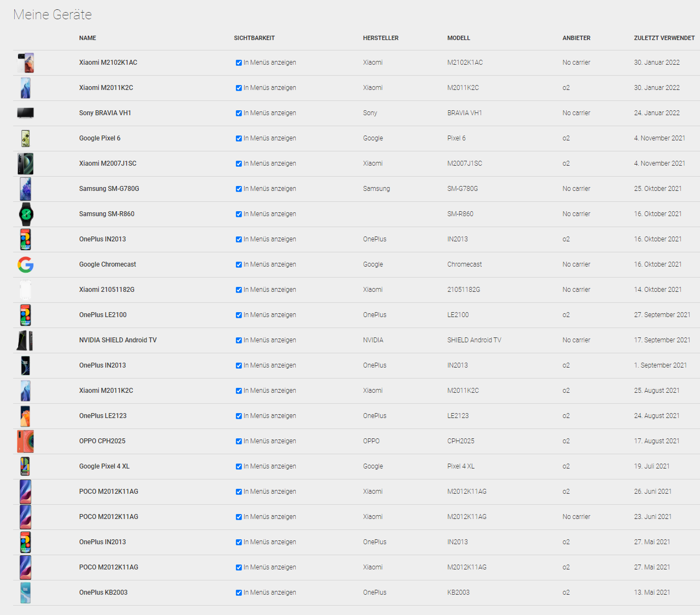
Task: Click the ZULETZT VERWENDET column header
Action: 664,38
